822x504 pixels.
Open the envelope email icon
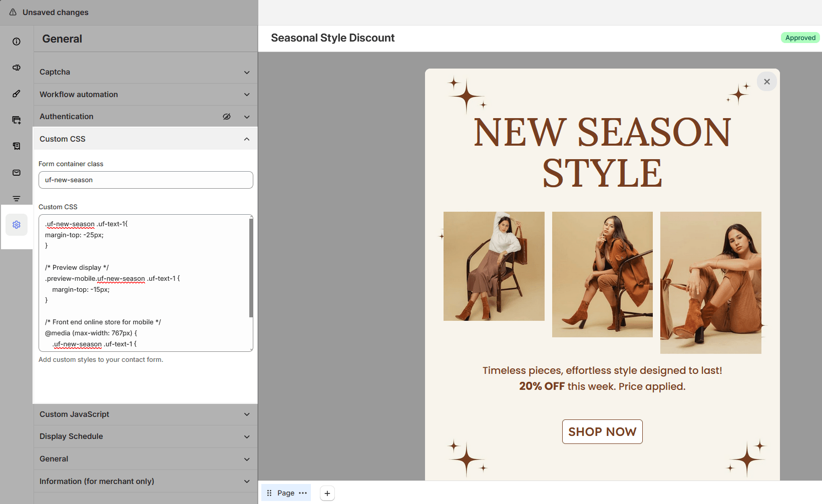point(17,173)
